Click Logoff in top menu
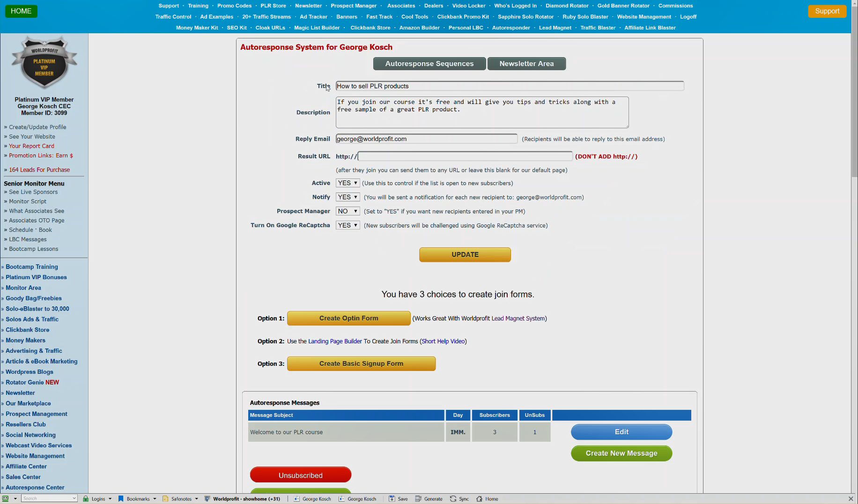This screenshot has height=504, width=858. tap(688, 17)
